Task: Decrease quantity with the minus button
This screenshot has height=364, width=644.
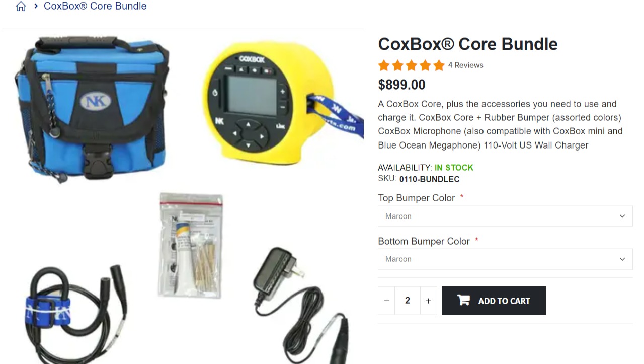Action: tap(386, 301)
